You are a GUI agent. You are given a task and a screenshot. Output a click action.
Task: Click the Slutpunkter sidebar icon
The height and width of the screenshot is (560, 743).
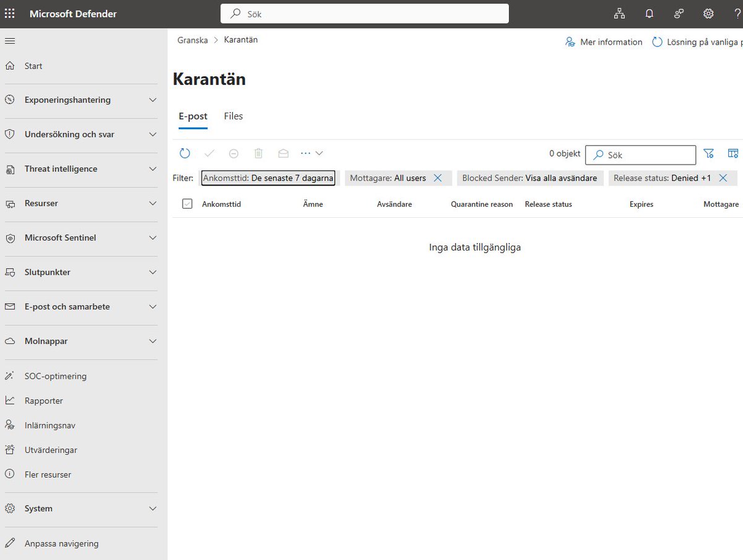pos(10,272)
